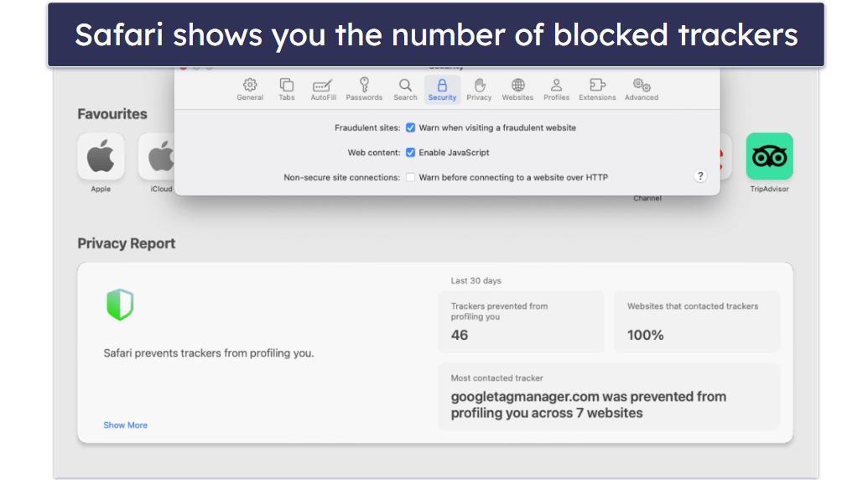The image size is (868, 480).
Task: Click Safari prevents trackers from profiling text
Action: (209, 353)
